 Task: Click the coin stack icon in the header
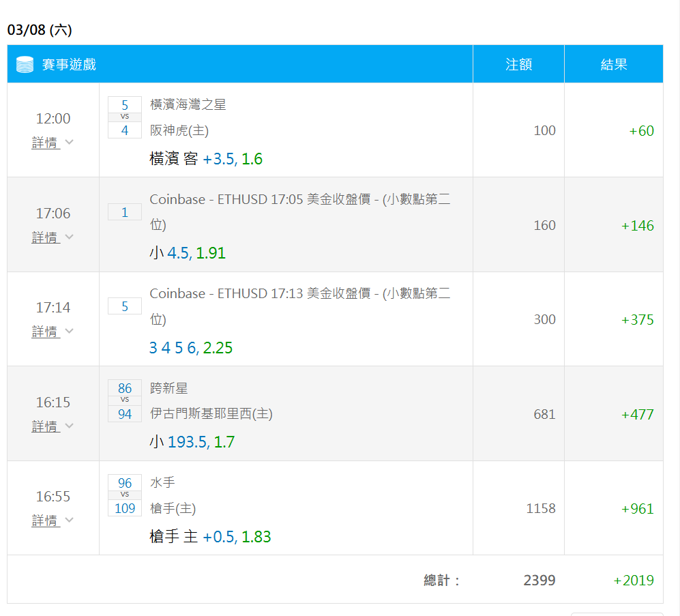pyautogui.click(x=25, y=64)
